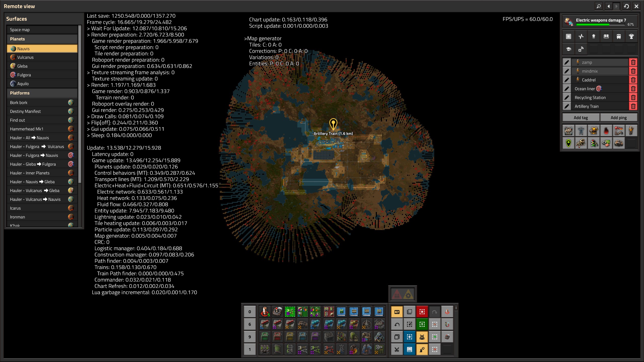This screenshot has height=362, width=644.
Task: Toggle ALT mode button
Action: (x=397, y=312)
